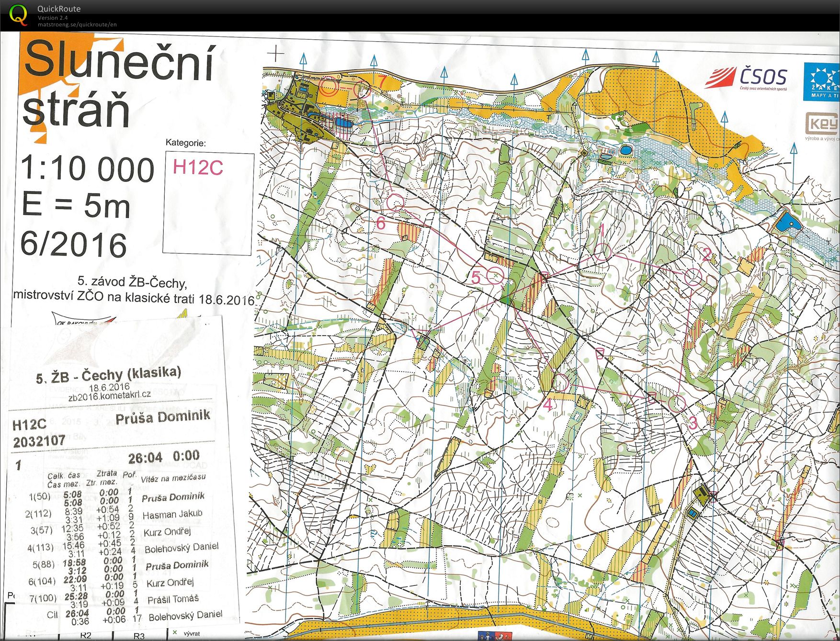Click the cumulative time '18:58'
Image resolution: width=840 pixels, height=641 pixels.
(74, 563)
